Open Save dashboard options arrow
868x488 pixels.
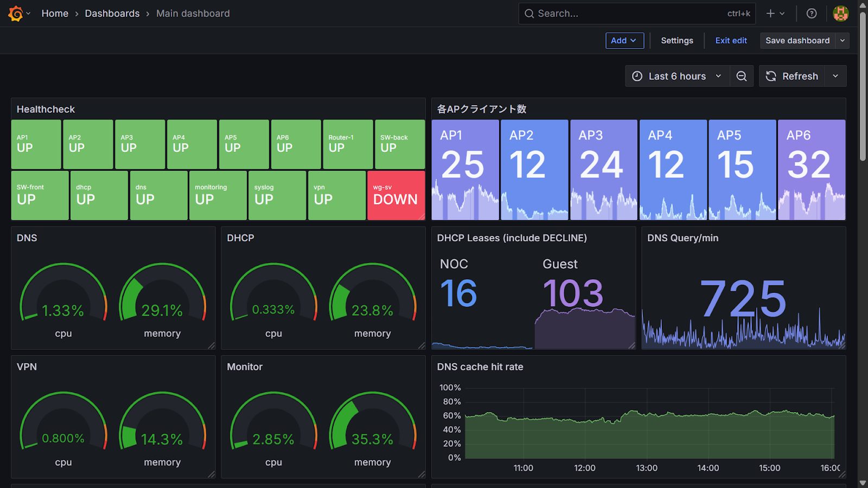pyautogui.click(x=843, y=41)
